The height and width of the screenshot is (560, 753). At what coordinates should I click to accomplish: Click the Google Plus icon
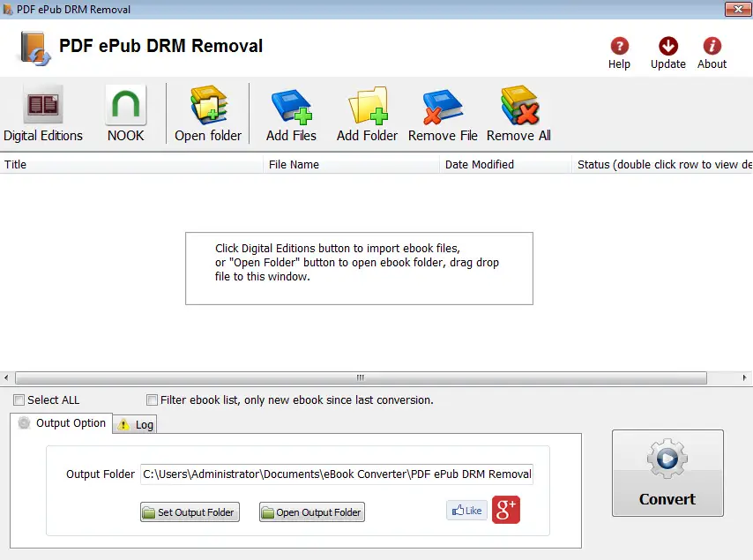pos(506,510)
